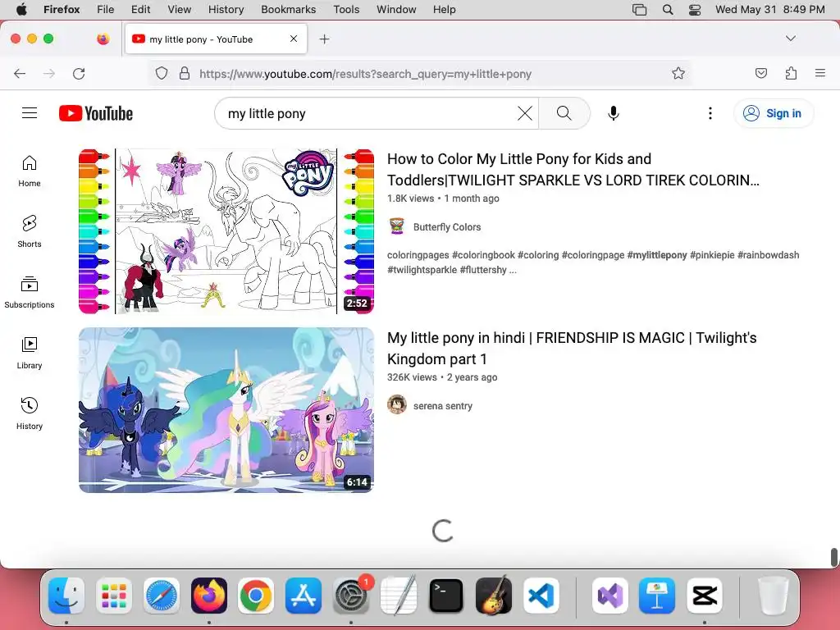This screenshot has height=630, width=840.
Task: Open the Firefox menu bar item
Action: [x=62, y=10]
